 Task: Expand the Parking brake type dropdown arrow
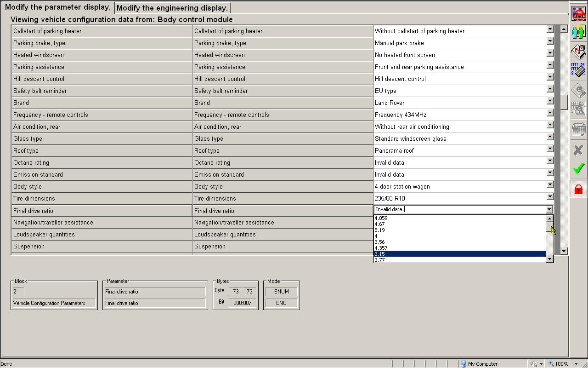[549, 41]
